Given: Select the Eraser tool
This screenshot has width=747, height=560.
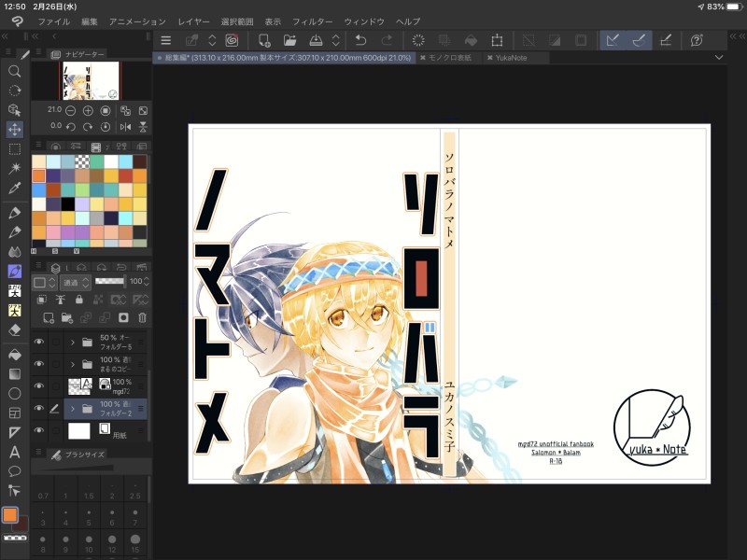Looking at the screenshot, I should [x=14, y=329].
